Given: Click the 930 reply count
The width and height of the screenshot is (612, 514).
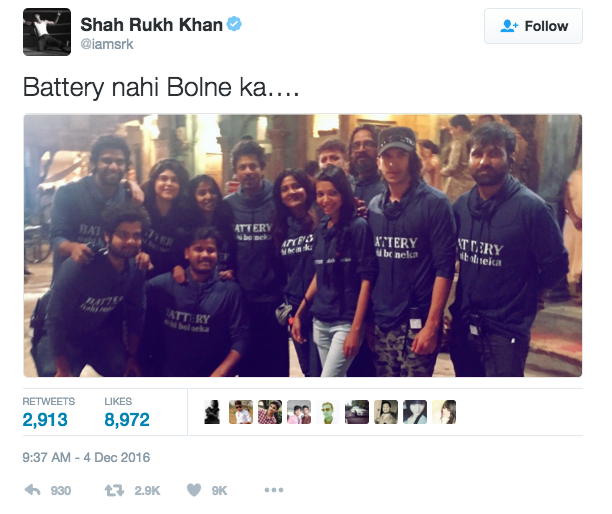Looking at the screenshot, I should pyautogui.click(x=61, y=491).
